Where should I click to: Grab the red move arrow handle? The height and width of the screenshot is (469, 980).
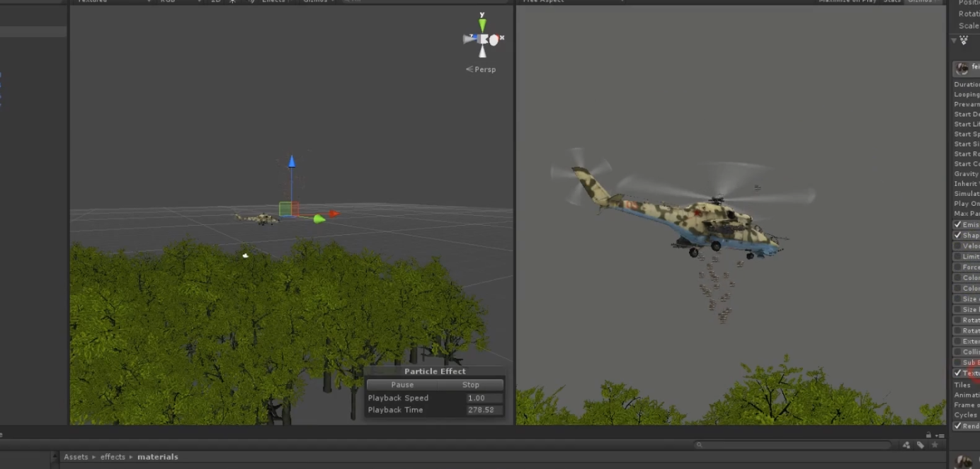pos(334,213)
